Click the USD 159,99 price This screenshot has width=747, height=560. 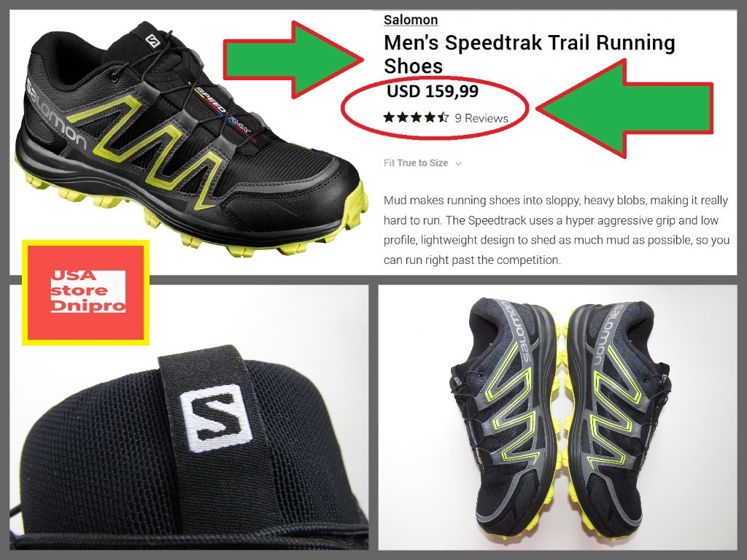pyautogui.click(x=433, y=91)
